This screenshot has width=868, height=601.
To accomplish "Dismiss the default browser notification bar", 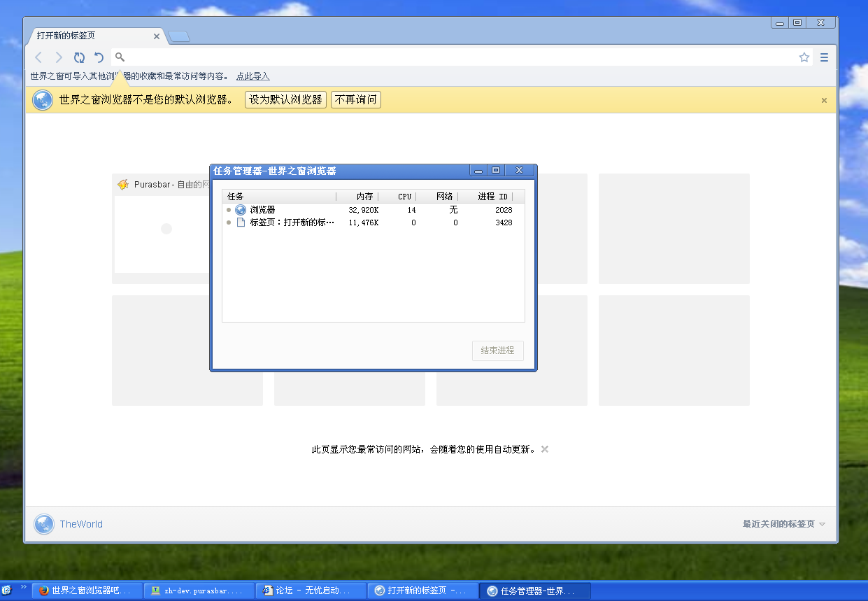I will [x=824, y=100].
